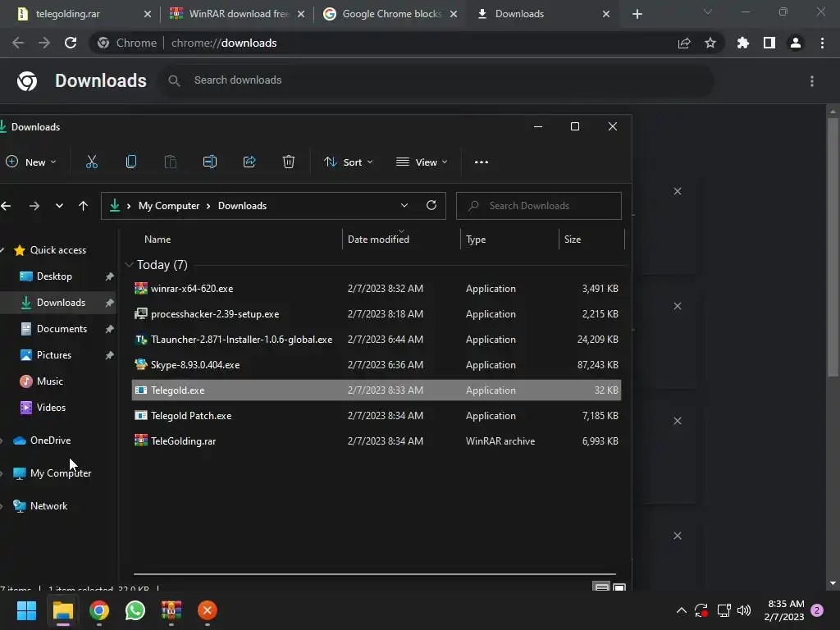840x630 pixels.
Task: Switch to large icons view toggle
Action: pyautogui.click(x=619, y=587)
